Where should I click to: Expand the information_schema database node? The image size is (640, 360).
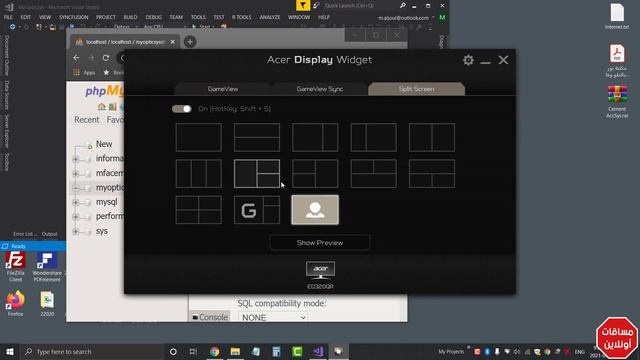pos(76,159)
